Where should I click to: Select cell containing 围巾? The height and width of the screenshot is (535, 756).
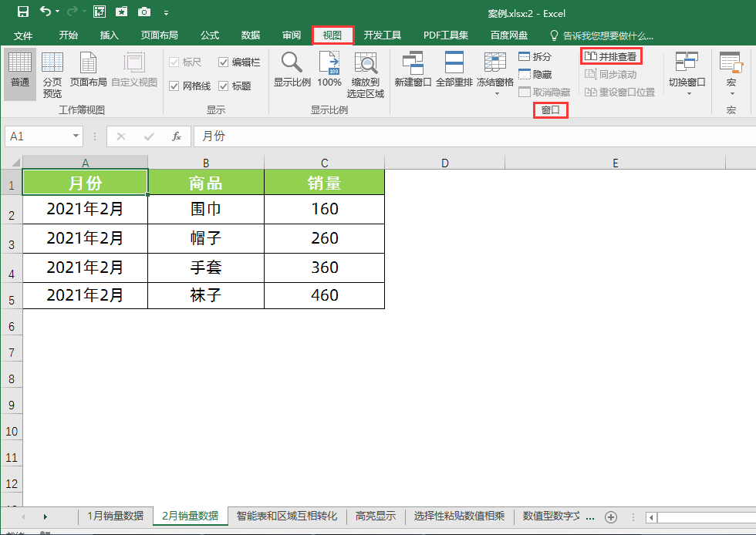(x=206, y=209)
